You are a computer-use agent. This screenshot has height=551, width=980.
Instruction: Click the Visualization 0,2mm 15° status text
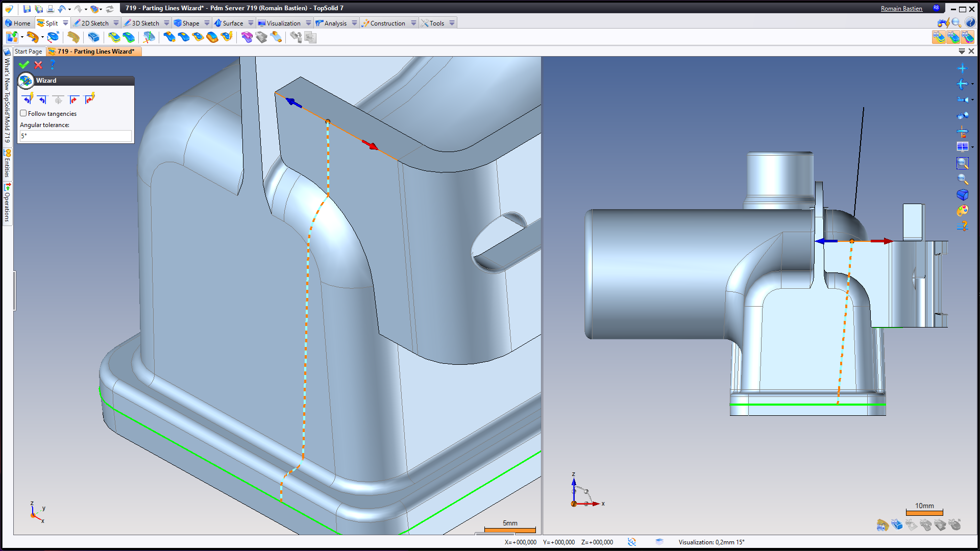coord(711,542)
